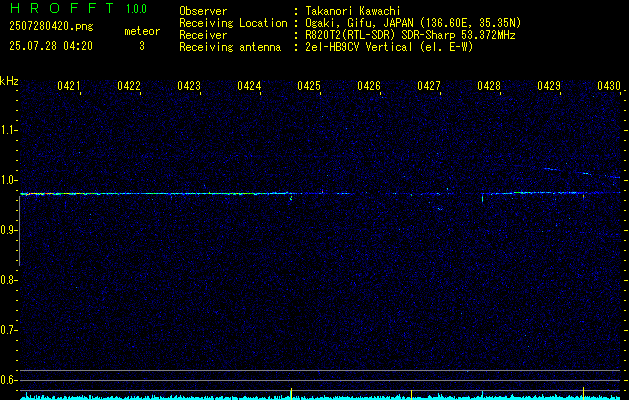This screenshot has width=629, height=400.
Task: Click the 0422 time axis label
Action: (129, 86)
